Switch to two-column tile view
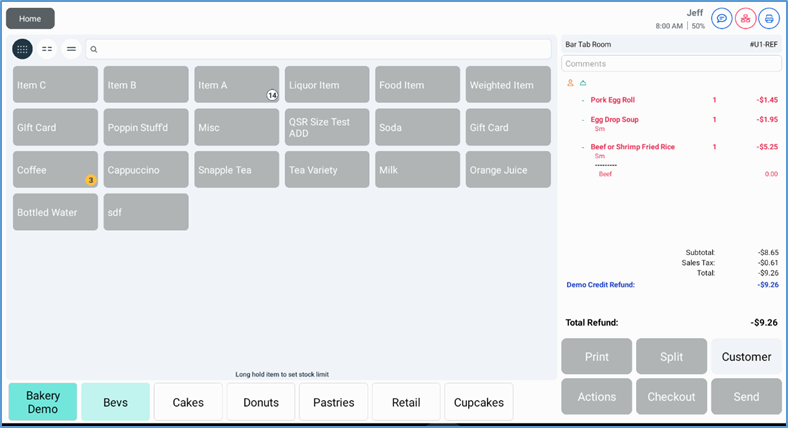The width and height of the screenshot is (788, 428). point(47,48)
